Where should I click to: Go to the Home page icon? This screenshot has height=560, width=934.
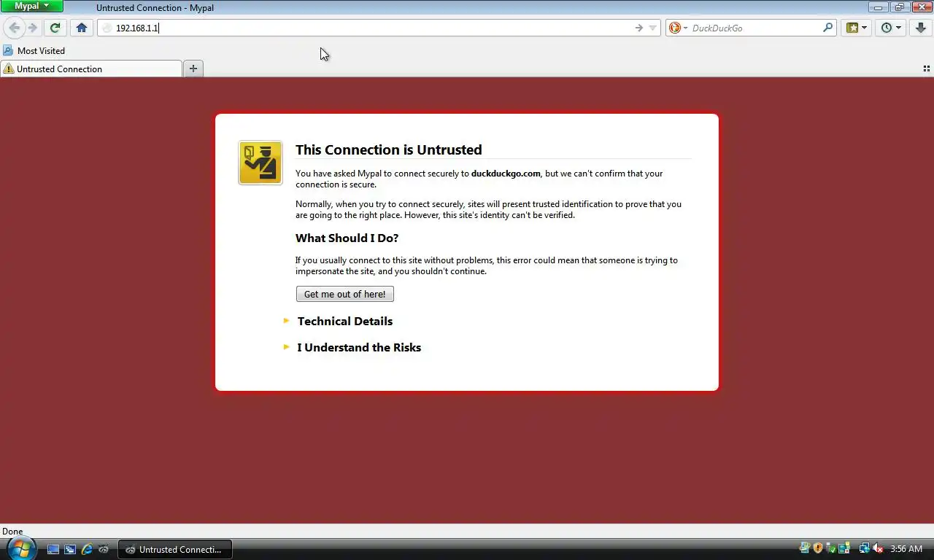point(82,28)
